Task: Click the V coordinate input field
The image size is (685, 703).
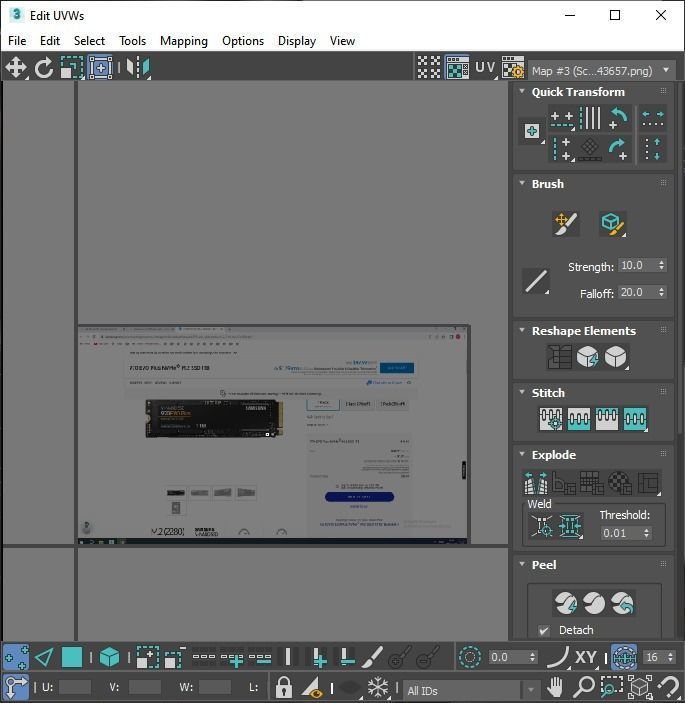Action: [x=145, y=687]
